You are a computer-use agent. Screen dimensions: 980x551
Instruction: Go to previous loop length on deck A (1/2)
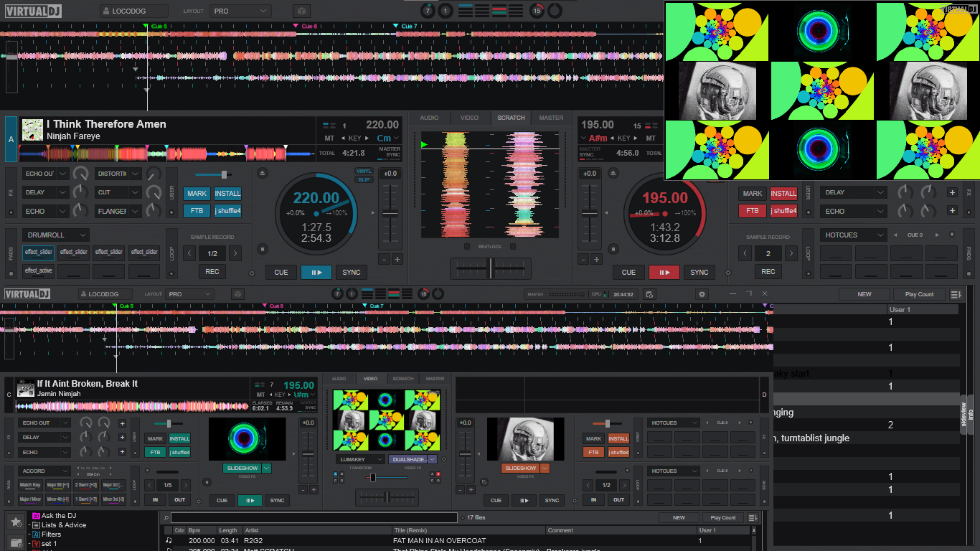point(190,253)
